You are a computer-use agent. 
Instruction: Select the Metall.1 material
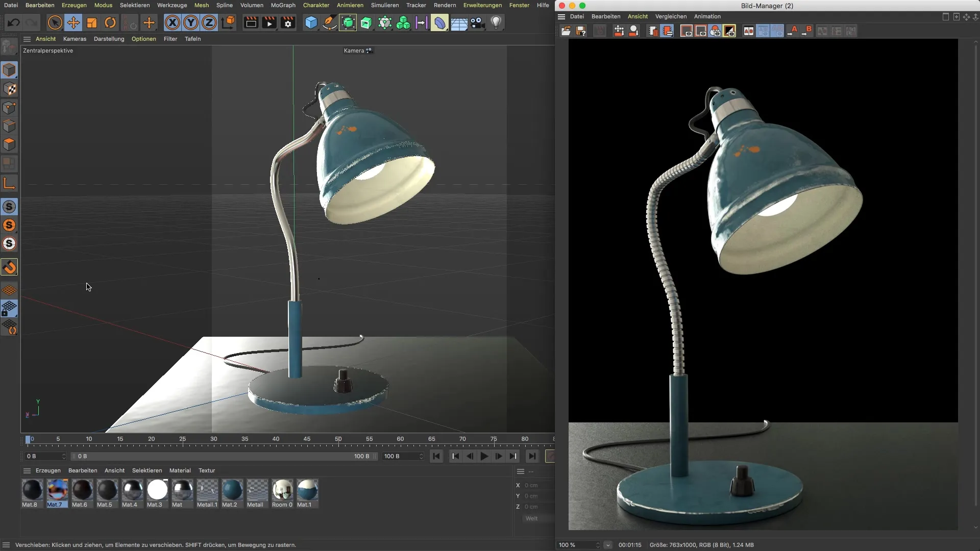tap(207, 493)
